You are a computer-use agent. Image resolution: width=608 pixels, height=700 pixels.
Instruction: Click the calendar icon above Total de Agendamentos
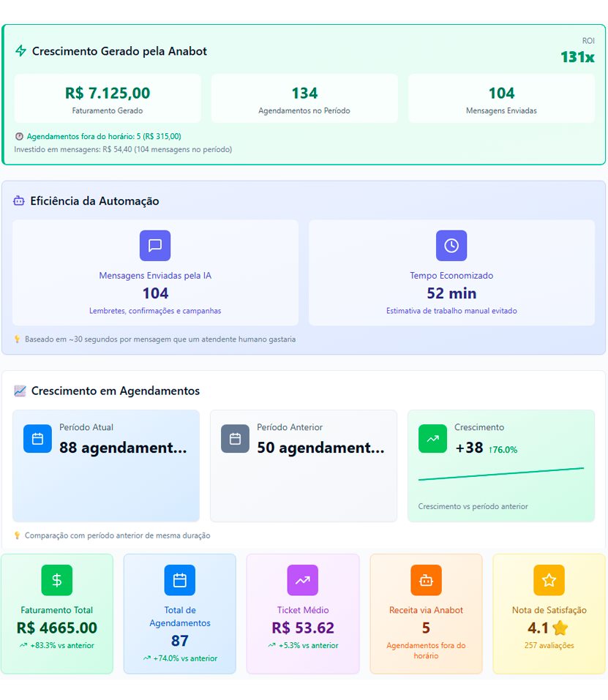180,580
